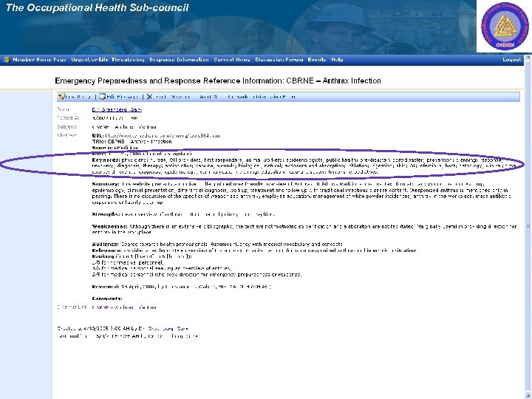The height and width of the screenshot is (399, 532).
Task: Go to Current News
Action: tap(232, 60)
